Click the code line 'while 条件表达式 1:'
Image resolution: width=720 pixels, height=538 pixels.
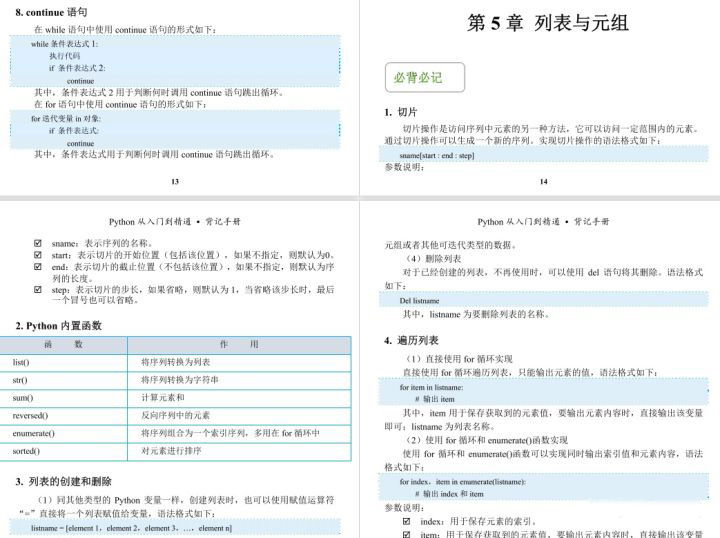(65, 44)
